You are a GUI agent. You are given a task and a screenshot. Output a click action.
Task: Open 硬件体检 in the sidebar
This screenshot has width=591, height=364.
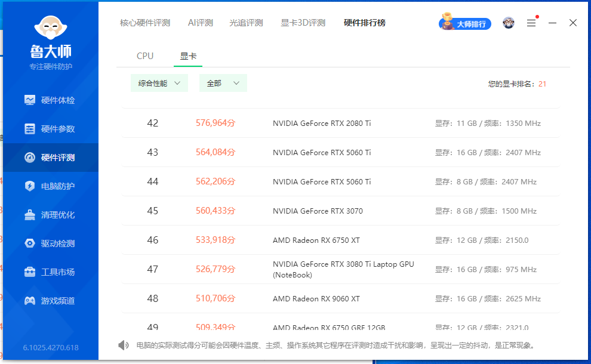click(x=51, y=100)
